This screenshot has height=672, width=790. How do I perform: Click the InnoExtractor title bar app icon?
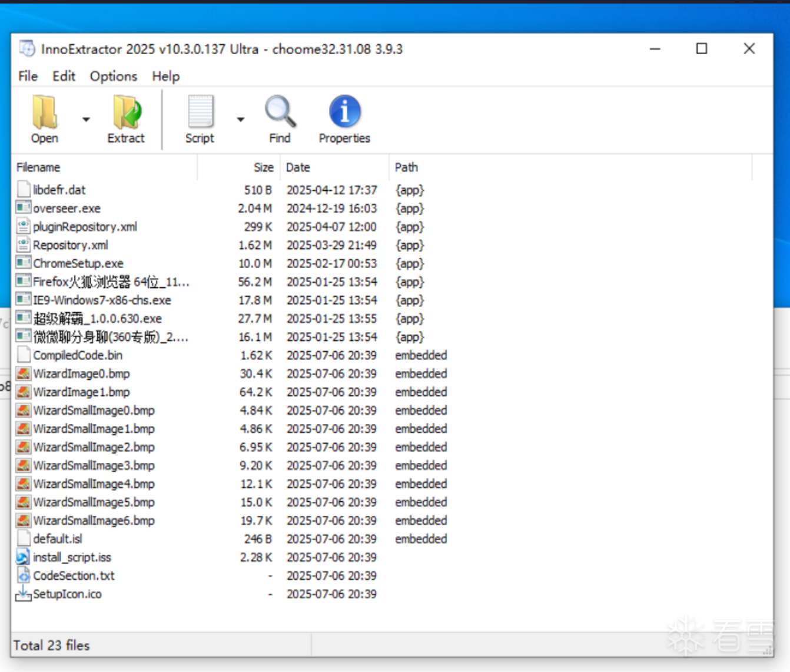tap(27, 48)
